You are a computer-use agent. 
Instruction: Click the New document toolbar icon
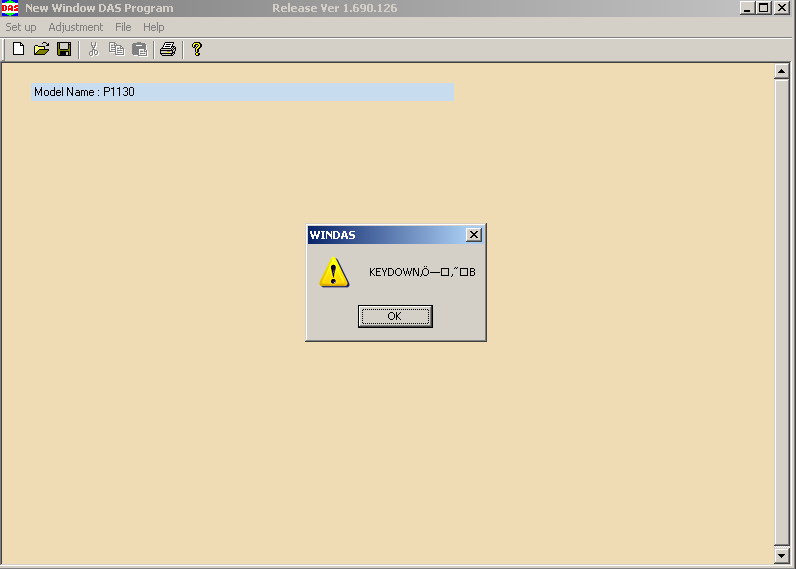tap(18, 49)
